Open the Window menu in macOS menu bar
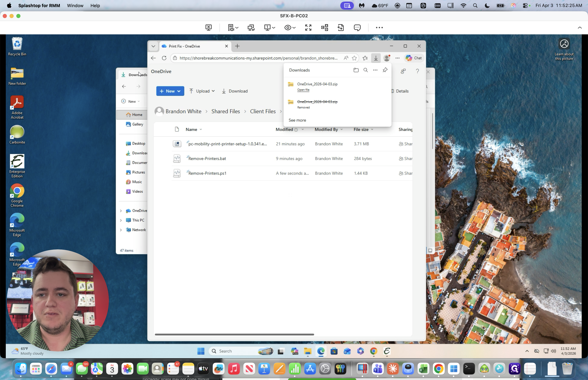 75,5
